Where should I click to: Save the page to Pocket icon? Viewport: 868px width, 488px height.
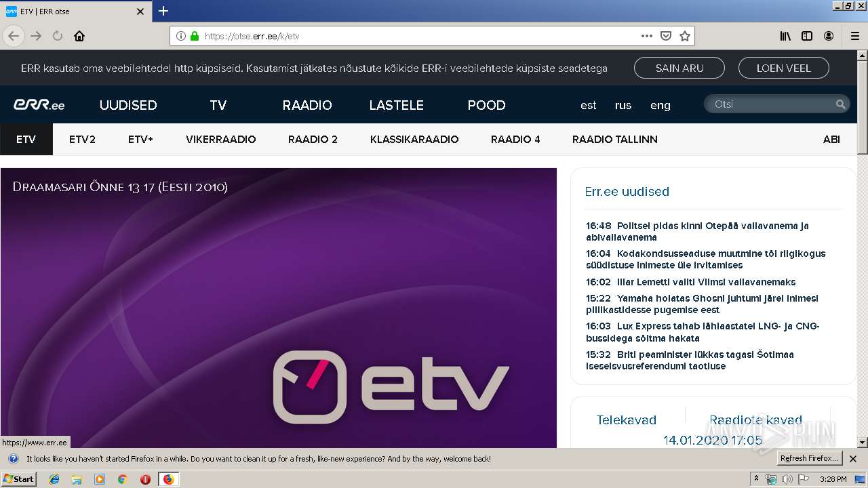[666, 36]
